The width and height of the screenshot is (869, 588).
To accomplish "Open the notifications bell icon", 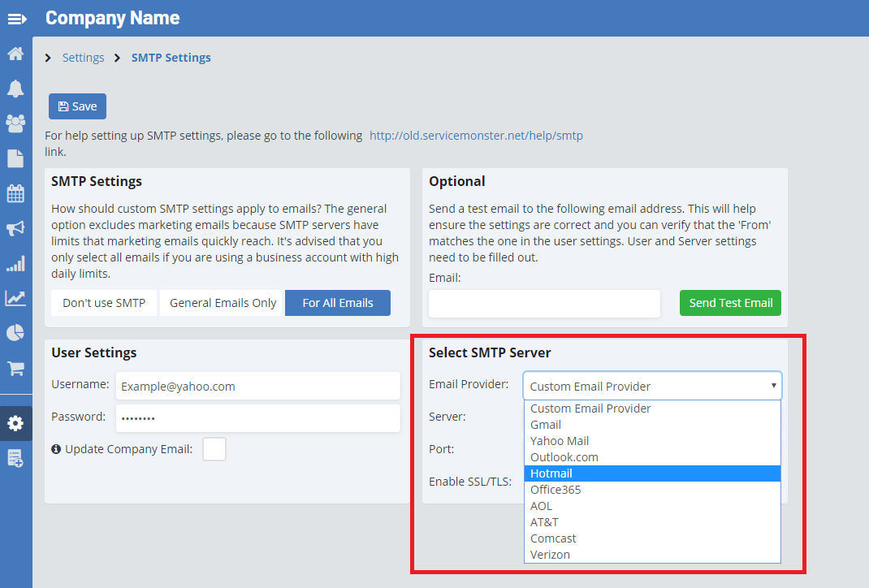I will 15,89.
